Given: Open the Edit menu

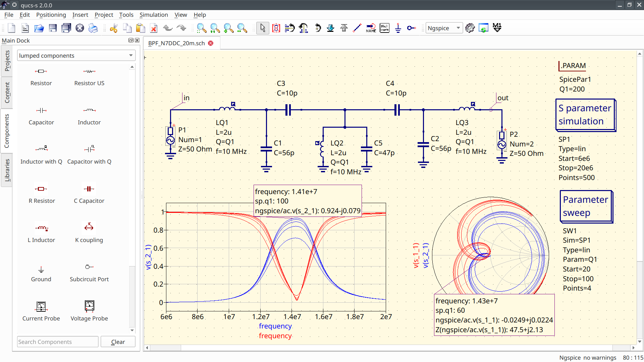Looking at the screenshot, I should pyautogui.click(x=24, y=15).
